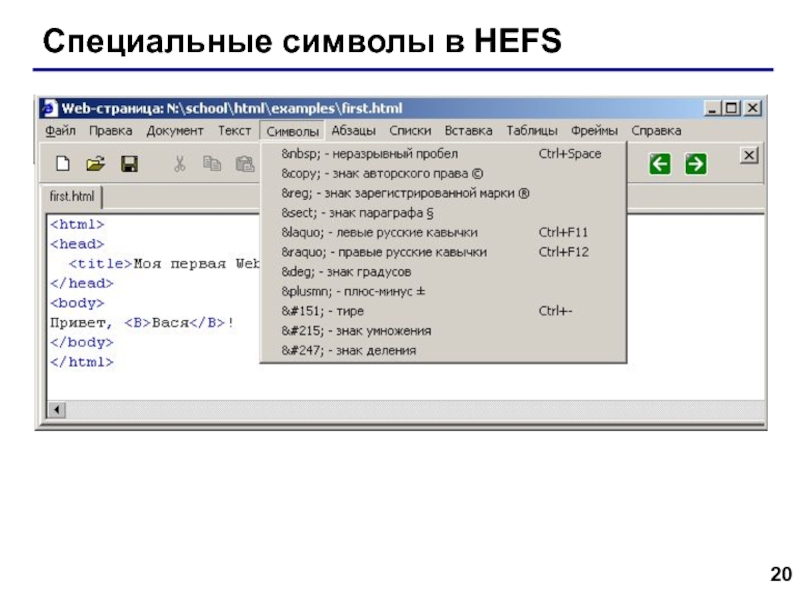The height and width of the screenshot is (600, 800).
Task: Create a new document using the blank page icon
Action: [62, 162]
